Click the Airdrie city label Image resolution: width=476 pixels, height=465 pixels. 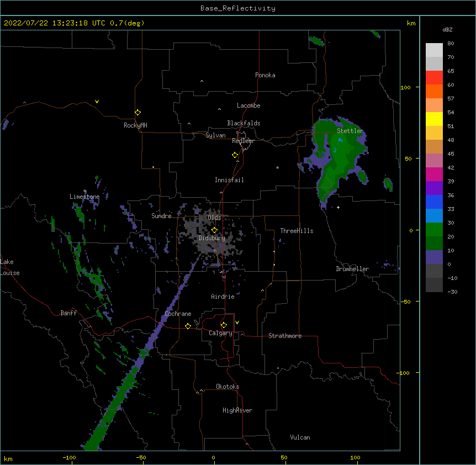(223, 297)
